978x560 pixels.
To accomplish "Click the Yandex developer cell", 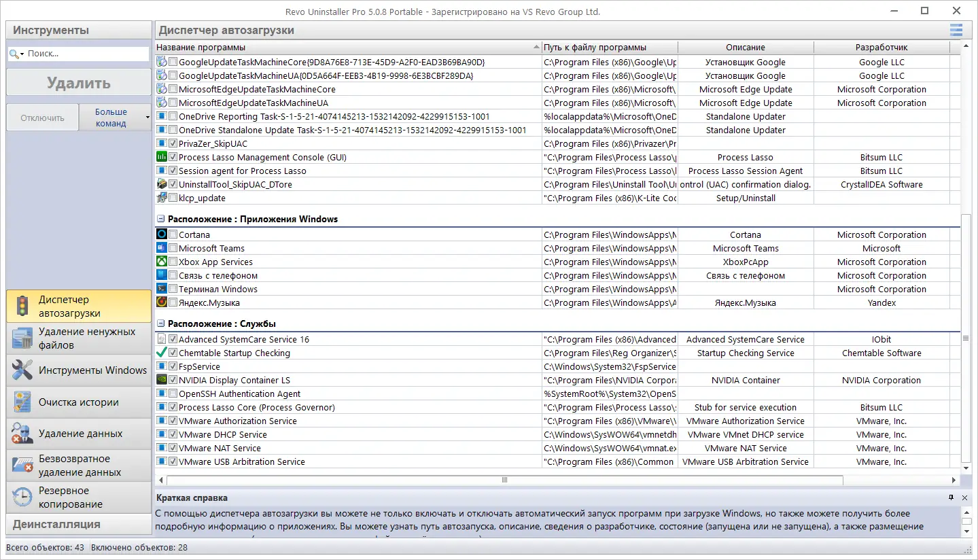I will [881, 302].
